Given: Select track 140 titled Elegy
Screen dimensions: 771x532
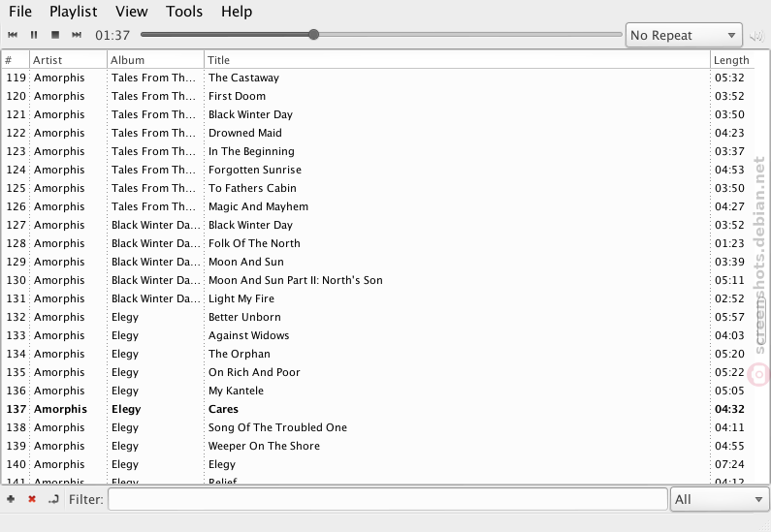Looking at the screenshot, I should pyautogui.click(x=377, y=464).
